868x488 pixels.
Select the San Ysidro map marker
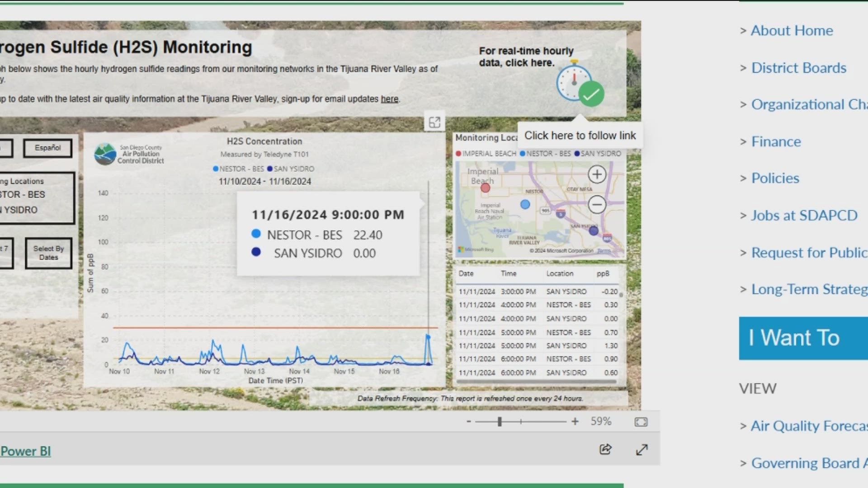point(594,231)
